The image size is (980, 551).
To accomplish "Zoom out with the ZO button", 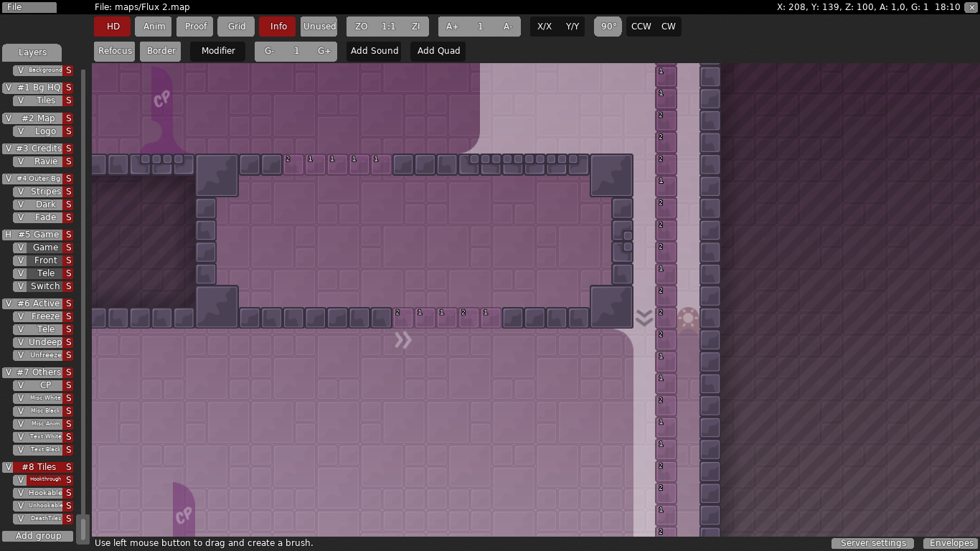I will (361, 27).
